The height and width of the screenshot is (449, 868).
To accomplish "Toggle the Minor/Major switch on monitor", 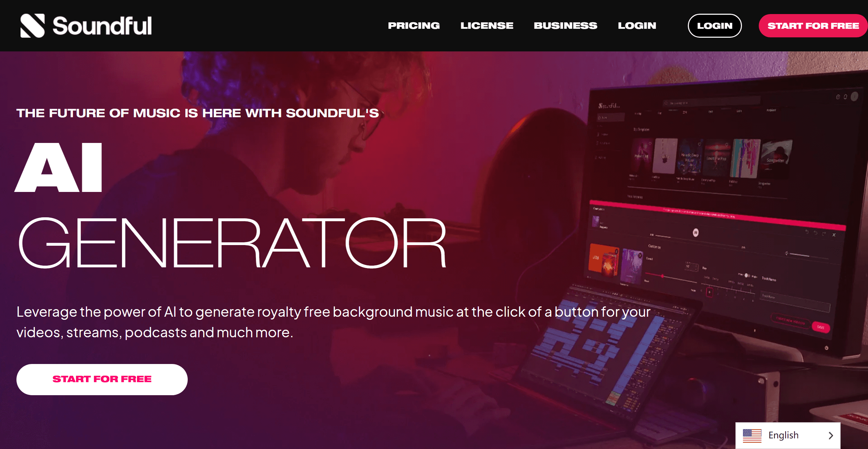I will [x=747, y=275].
